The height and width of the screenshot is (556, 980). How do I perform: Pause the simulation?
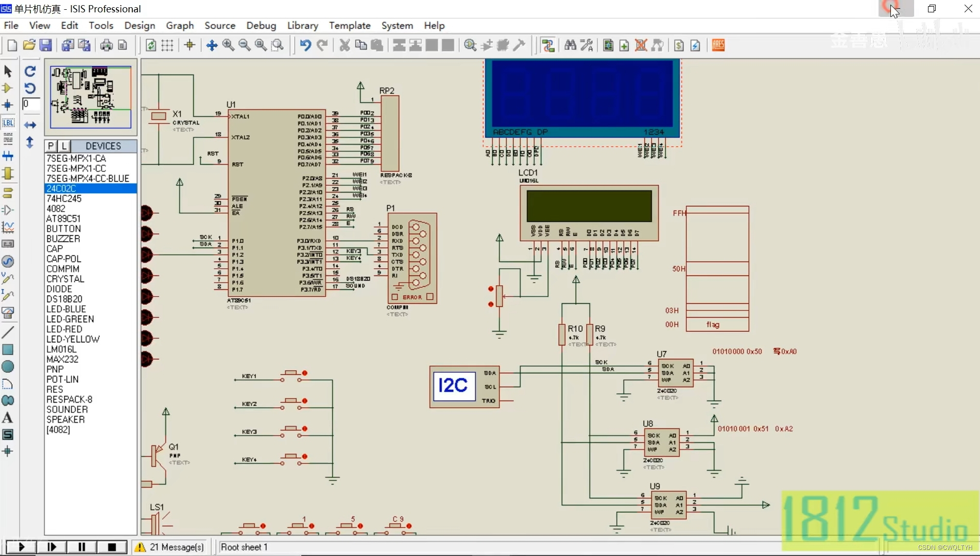click(x=81, y=547)
